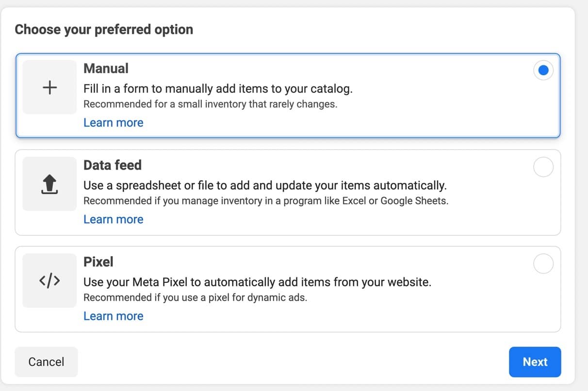588x391 pixels.
Task: Click the 'Choose your preferred option' title
Action: (104, 29)
